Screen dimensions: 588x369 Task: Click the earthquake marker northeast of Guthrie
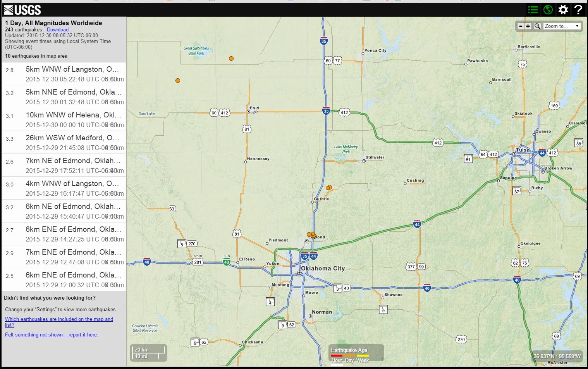point(329,187)
